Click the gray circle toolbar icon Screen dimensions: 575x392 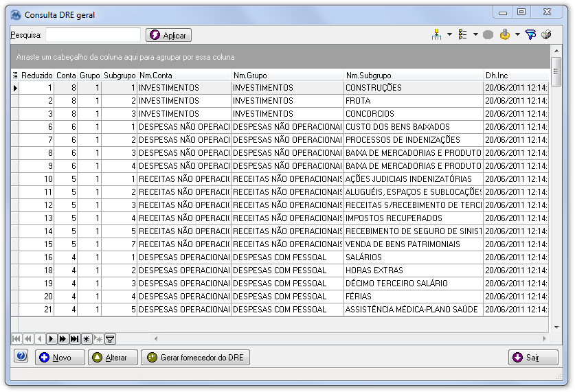click(x=488, y=35)
